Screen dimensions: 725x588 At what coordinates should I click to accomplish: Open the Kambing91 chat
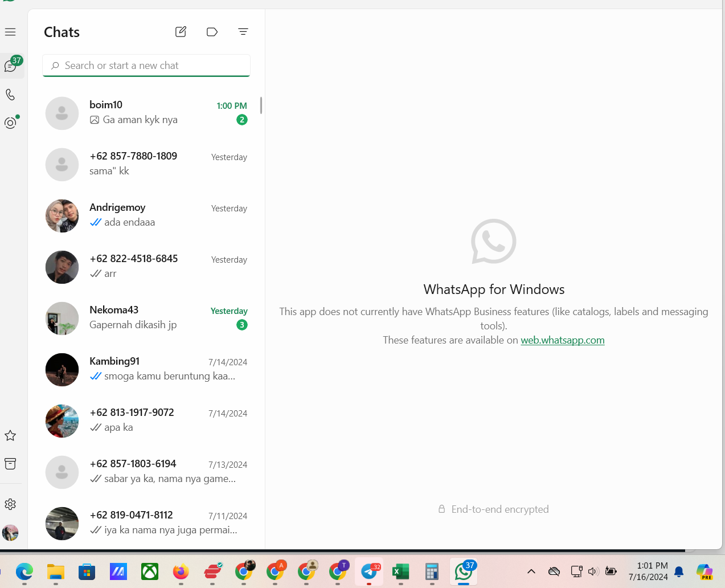tap(146, 369)
